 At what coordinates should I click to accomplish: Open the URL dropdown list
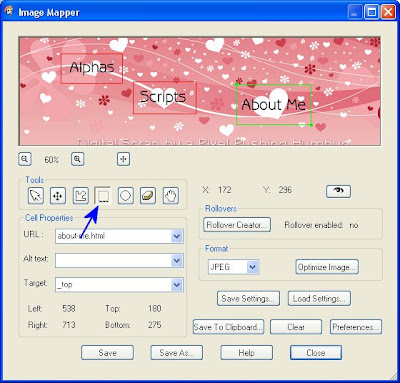coord(177,236)
